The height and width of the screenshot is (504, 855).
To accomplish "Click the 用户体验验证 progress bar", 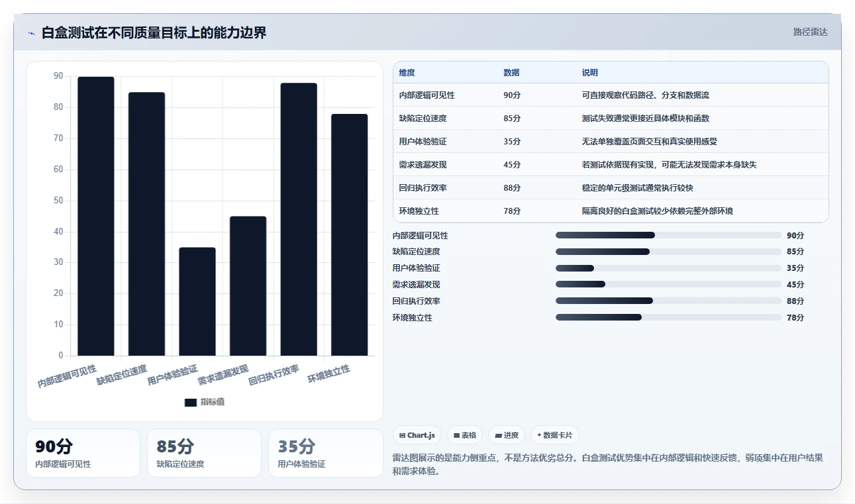I will click(669, 268).
